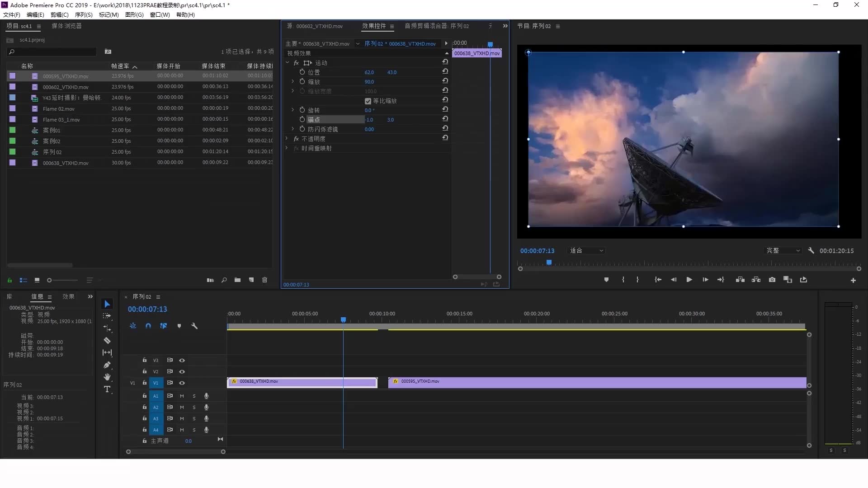This screenshot has height=488, width=868.
Task: Select the Type tool
Action: [x=107, y=389]
